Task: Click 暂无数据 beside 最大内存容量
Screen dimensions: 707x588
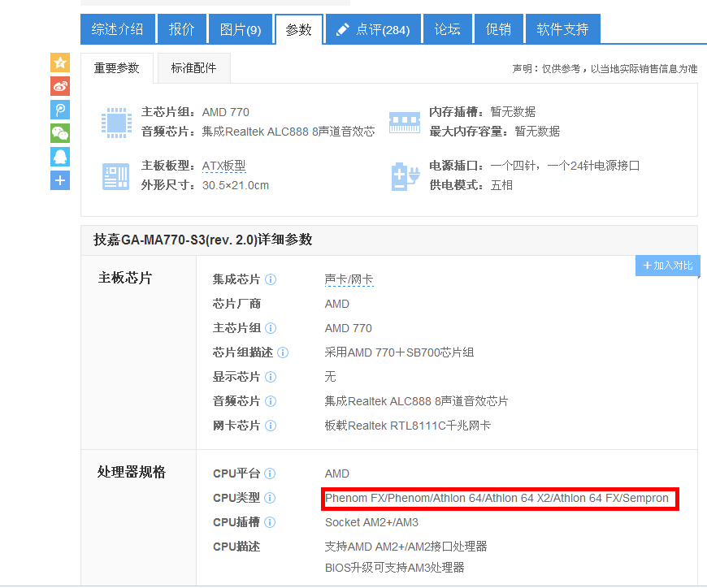Action: [x=537, y=132]
